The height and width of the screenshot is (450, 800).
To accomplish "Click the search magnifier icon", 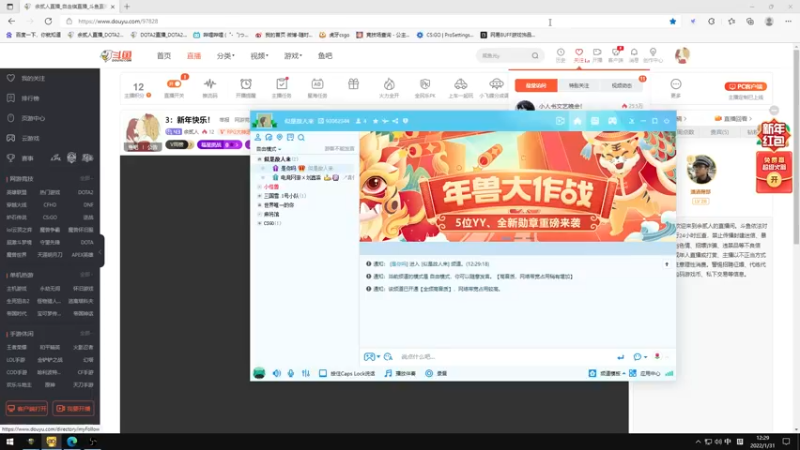I will [535, 56].
